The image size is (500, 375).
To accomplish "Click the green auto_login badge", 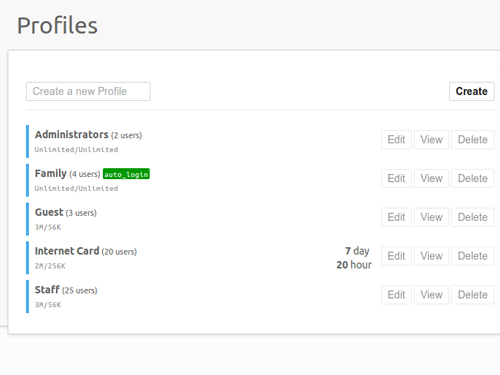I will 126,174.
